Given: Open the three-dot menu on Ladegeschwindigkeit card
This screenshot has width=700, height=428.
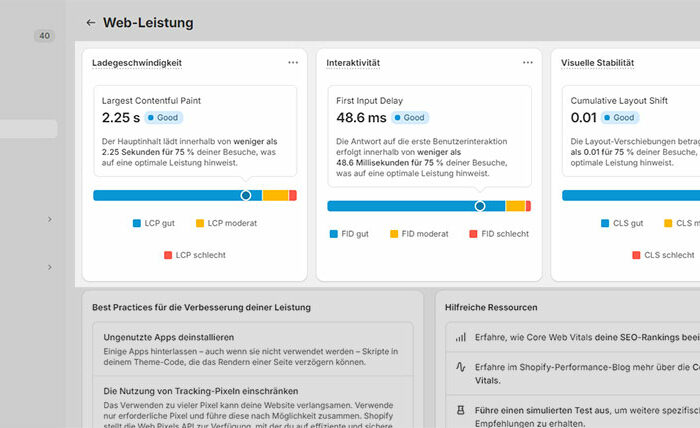Looking at the screenshot, I should 293,62.
